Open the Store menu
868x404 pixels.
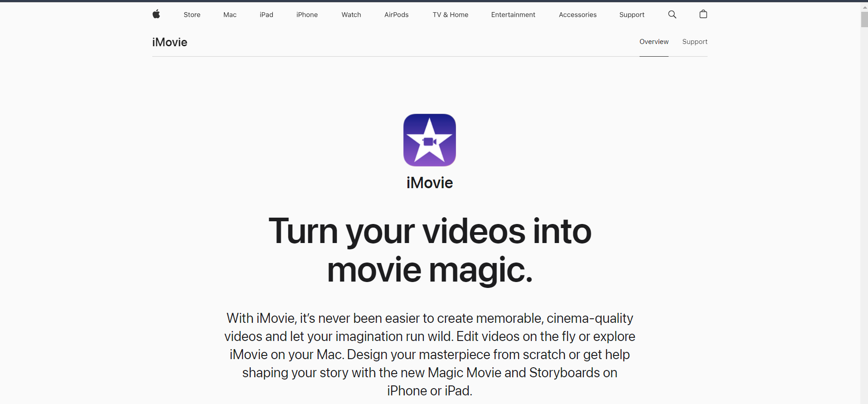192,15
